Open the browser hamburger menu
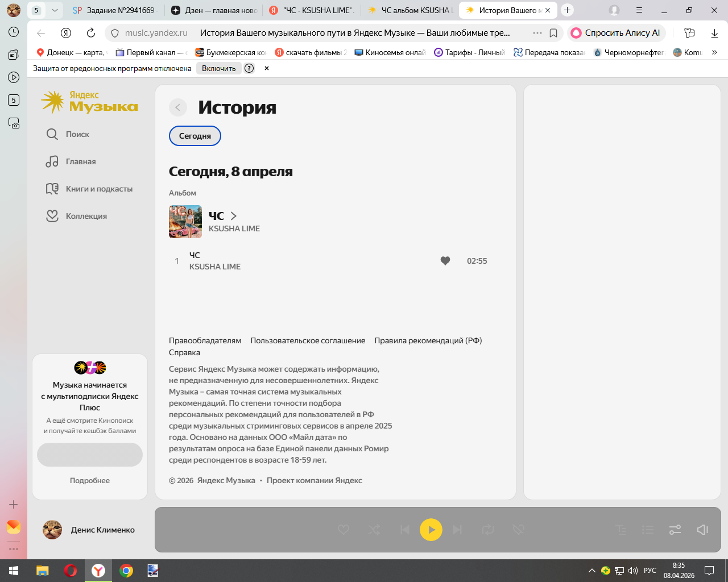Image resolution: width=728 pixels, height=582 pixels. pos(639,10)
